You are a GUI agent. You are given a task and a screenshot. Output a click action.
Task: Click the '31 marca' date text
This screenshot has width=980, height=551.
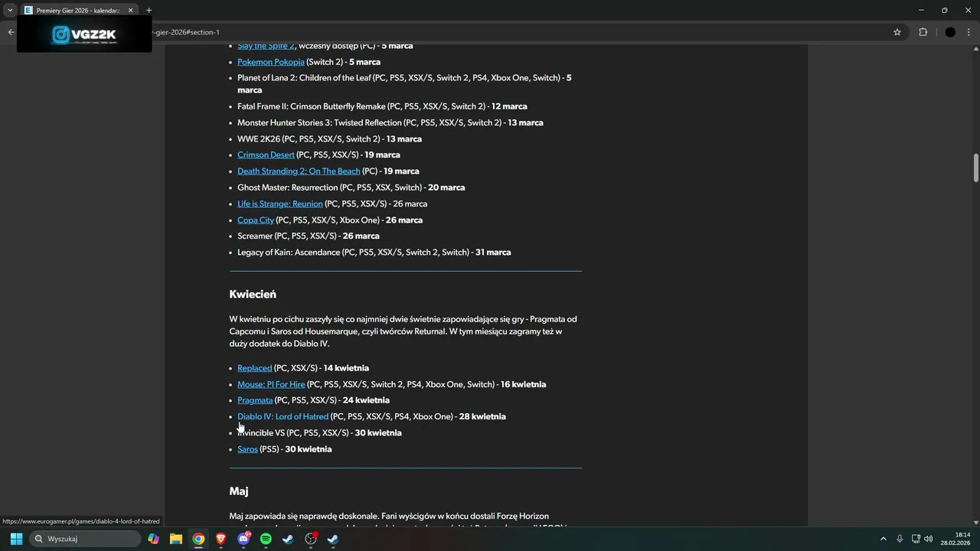click(493, 253)
